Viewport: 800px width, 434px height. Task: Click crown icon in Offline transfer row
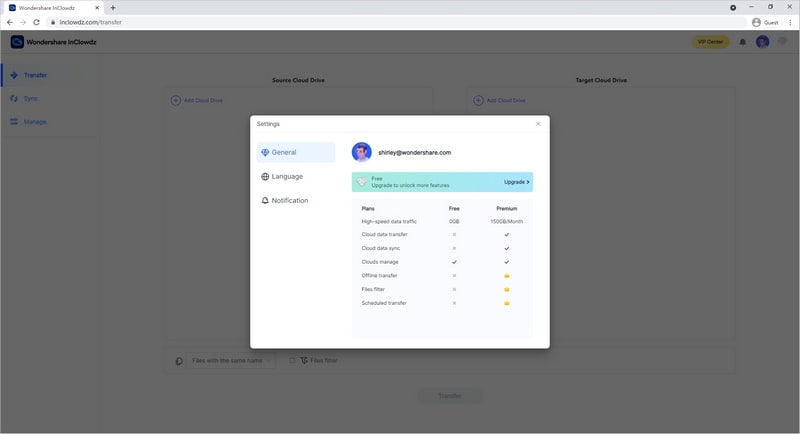507,276
